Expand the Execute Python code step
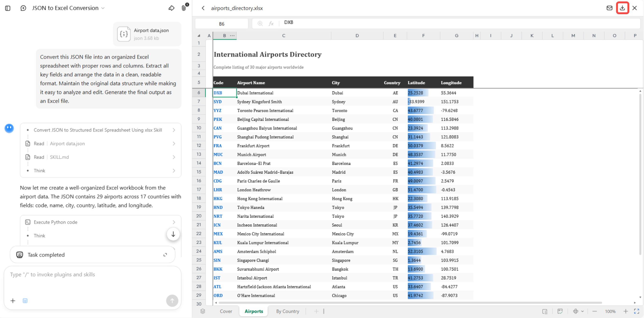Screen dimensions: 644x318 [x=101, y=222]
